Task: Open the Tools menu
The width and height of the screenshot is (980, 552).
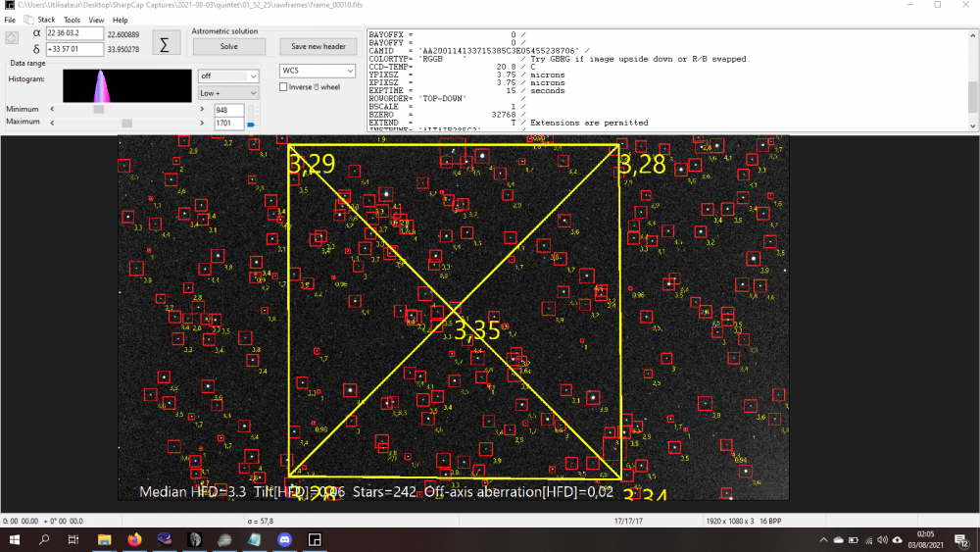Action: point(72,20)
